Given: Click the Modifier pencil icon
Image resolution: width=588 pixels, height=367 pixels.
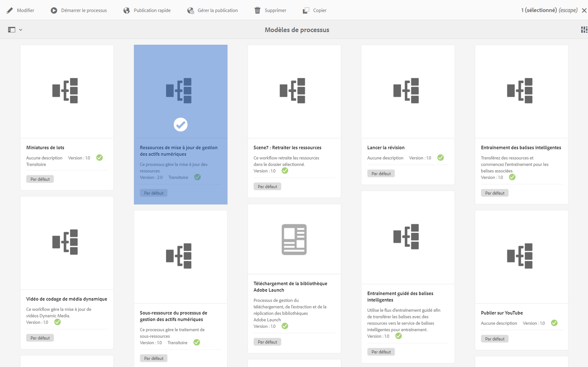Looking at the screenshot, I should coord(10,11).
